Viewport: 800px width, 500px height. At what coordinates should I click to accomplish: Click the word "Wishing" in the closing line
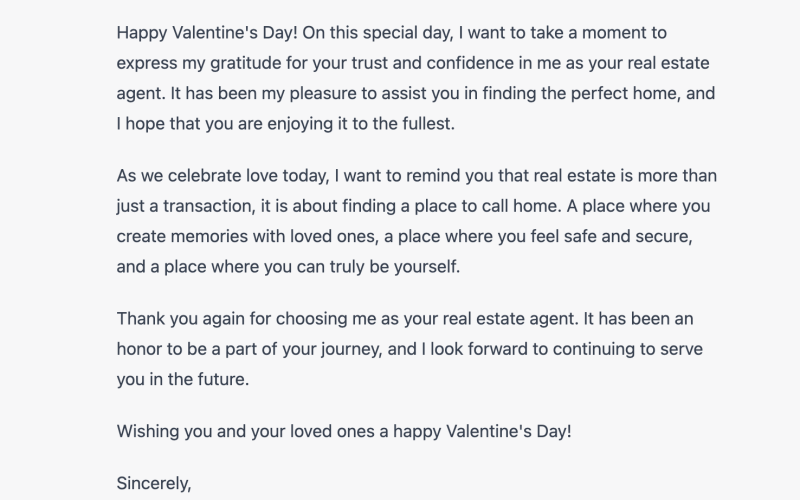click(x=147, y=431)
